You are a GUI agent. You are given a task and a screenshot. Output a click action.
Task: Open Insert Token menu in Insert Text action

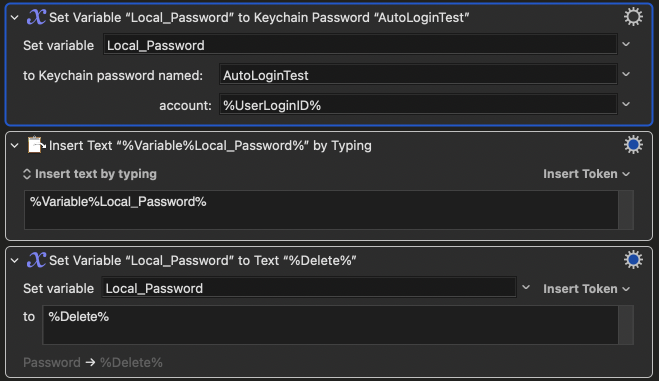[586, 174]
